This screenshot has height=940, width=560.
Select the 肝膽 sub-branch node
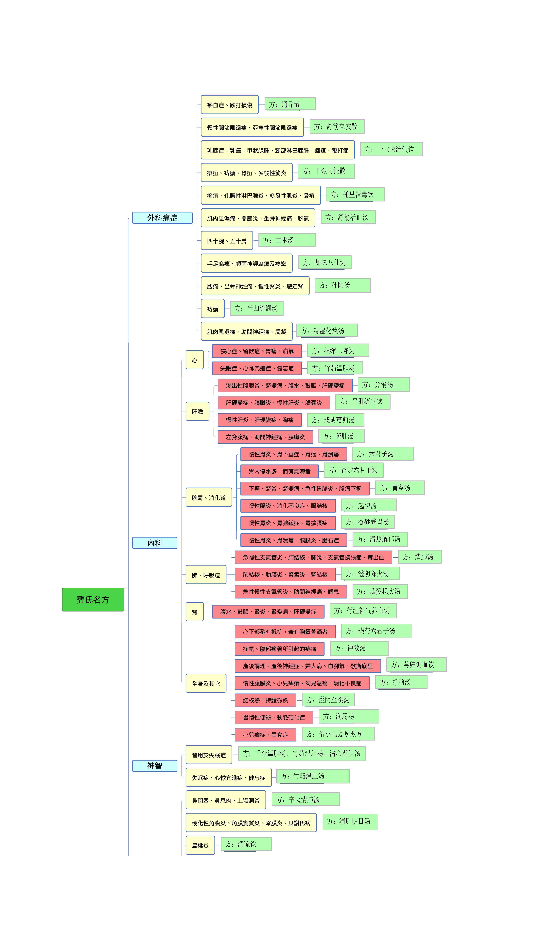(x=197, y=411)
